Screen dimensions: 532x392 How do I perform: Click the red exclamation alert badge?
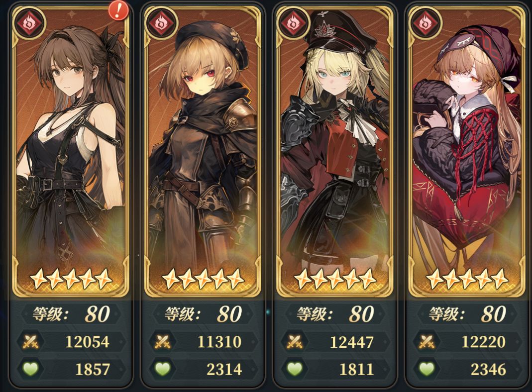pyautogui.click(x=118, y=11)
